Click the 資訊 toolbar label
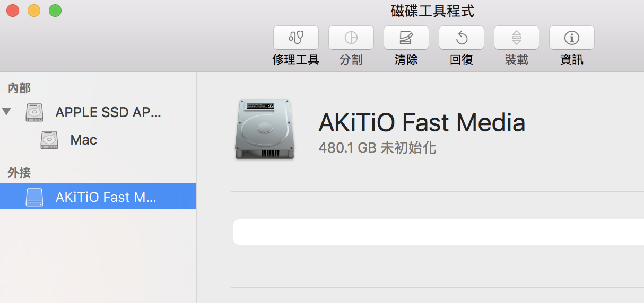The height and width of the screenshot is (303, 644). point(571,59)
